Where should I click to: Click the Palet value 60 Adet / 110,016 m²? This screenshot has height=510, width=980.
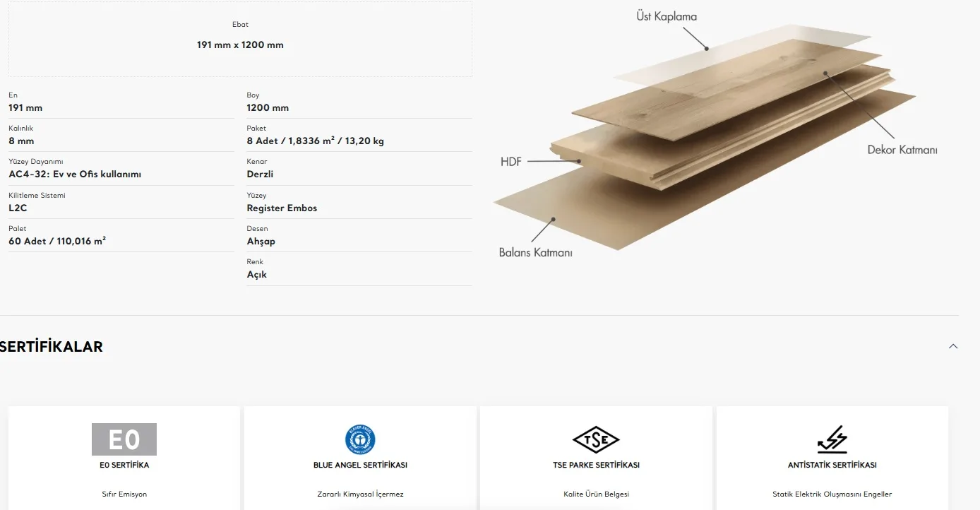click(x=57, y=241)
